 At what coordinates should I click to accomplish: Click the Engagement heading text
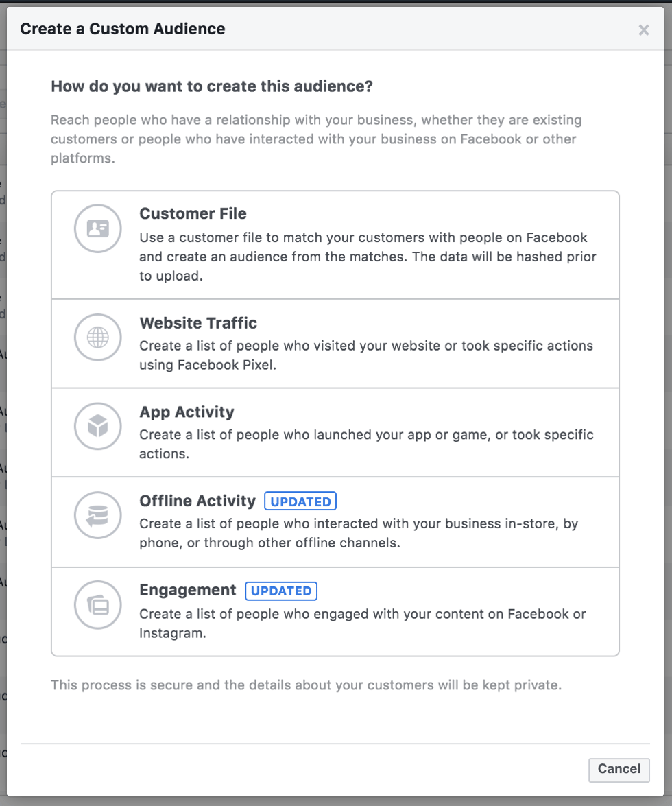(187, 590)
